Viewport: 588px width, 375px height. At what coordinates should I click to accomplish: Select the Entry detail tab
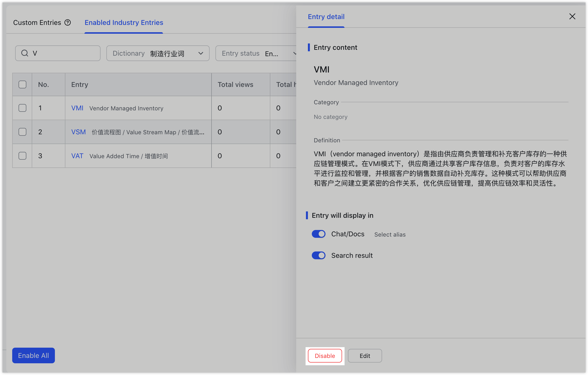(326, 17)
